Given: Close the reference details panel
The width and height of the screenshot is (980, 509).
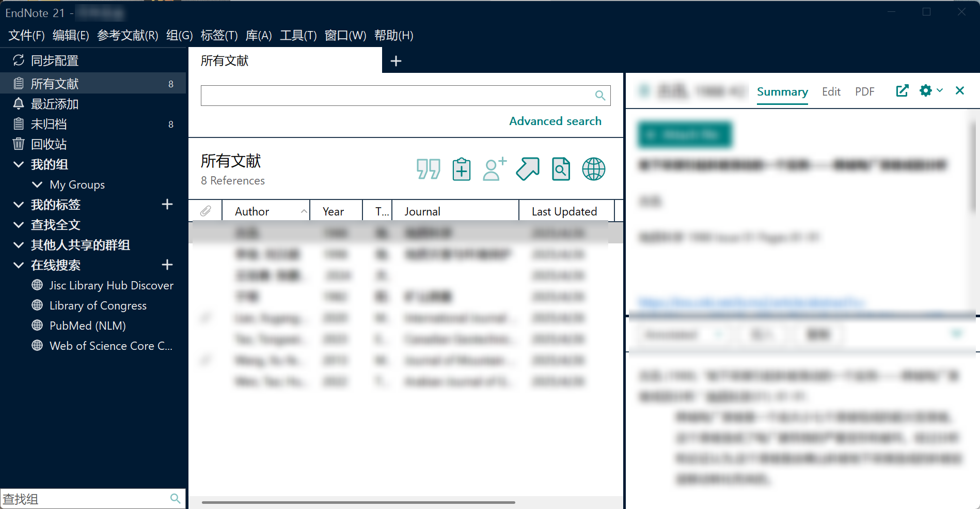Looking at the screenshot, I should point(960,90).
